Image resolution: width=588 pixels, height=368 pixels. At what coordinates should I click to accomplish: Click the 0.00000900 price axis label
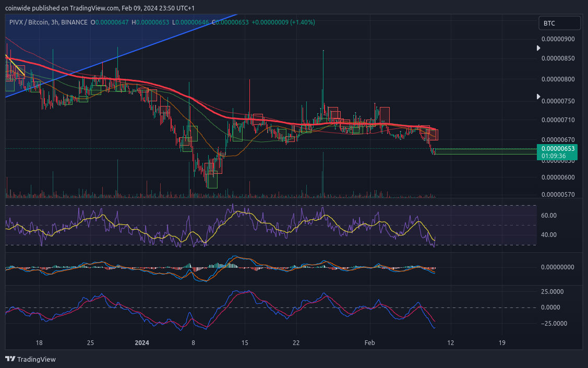coord(558,39)
